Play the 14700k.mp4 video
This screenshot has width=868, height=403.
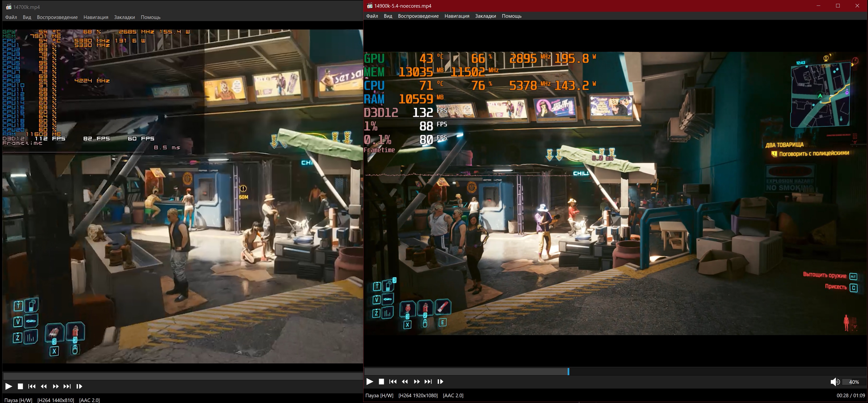[x=9, y=386]
